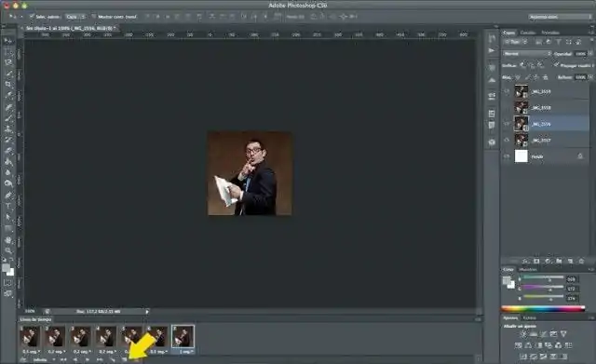Open the Tipo layer filter dropdown

point(516,42)
